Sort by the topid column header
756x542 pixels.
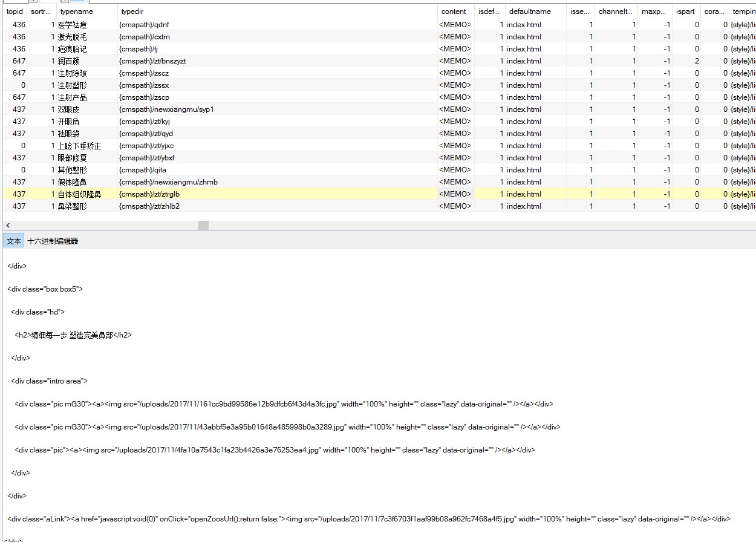tap(15, 11)
